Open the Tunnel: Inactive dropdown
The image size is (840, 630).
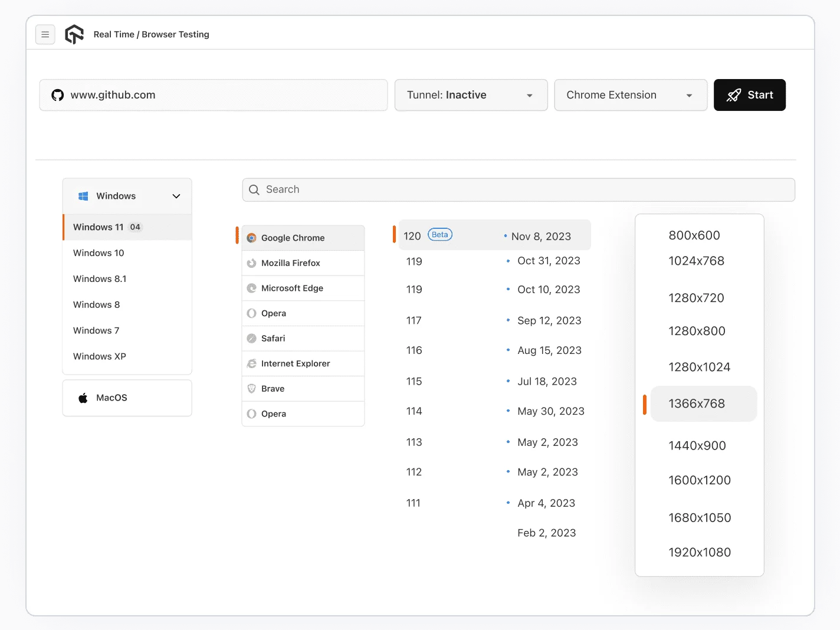point(470,95)
